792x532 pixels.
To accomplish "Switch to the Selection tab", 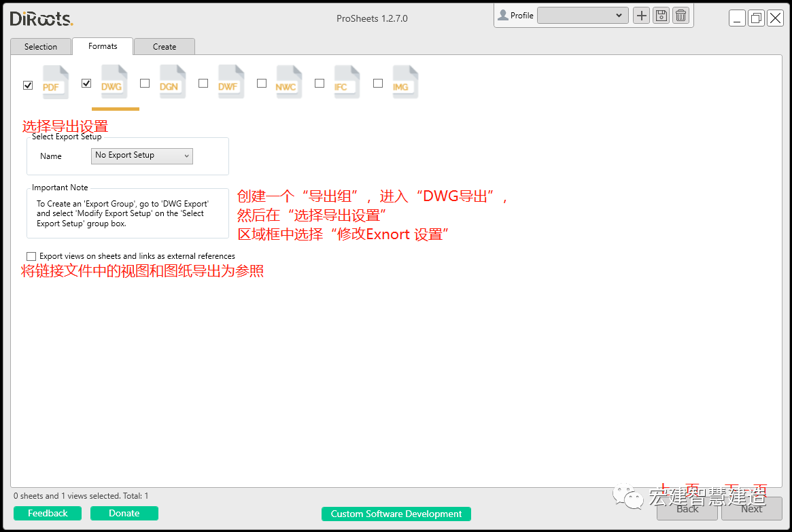I will 41,46.
